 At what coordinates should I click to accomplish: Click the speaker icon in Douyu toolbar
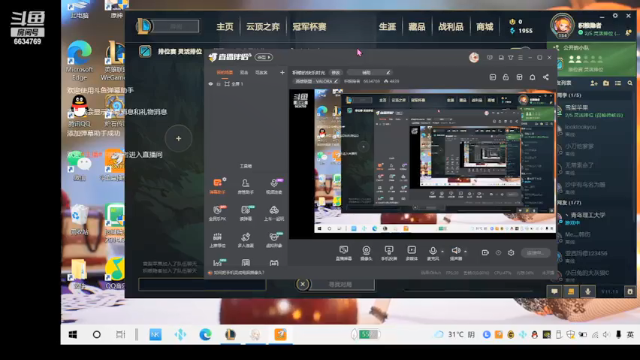(456, 251)
